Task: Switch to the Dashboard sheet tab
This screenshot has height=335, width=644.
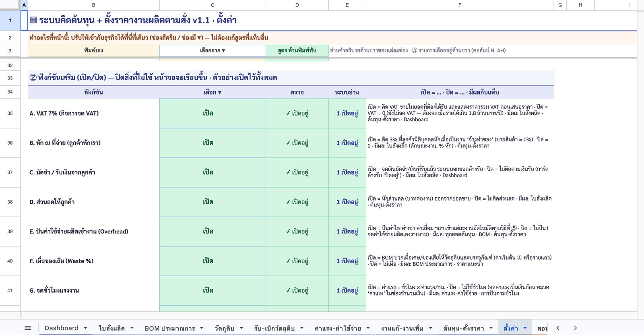Action: tap(62, 328)
